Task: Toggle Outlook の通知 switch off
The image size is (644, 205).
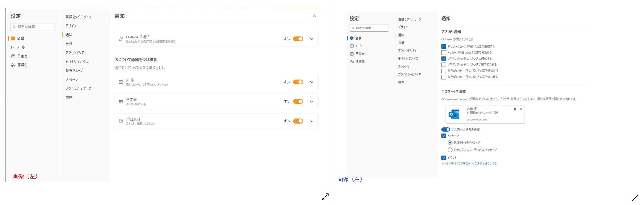Action: tap(298, 39)
